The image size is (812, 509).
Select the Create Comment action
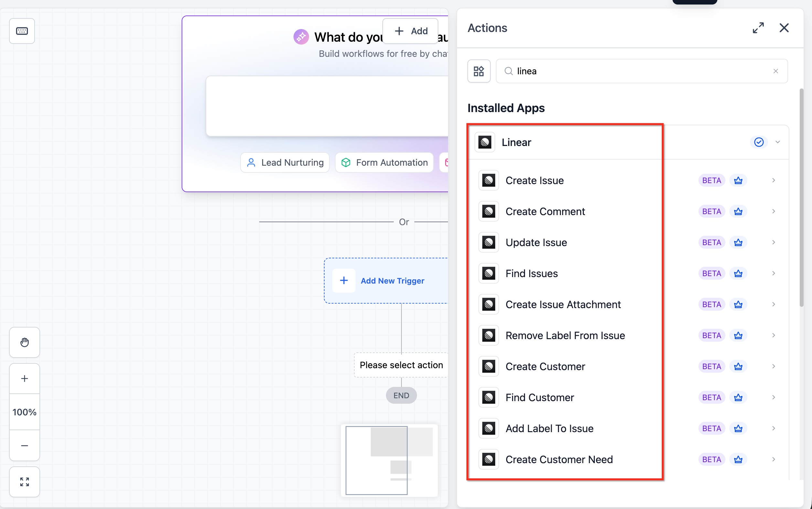tap(628, 212)
